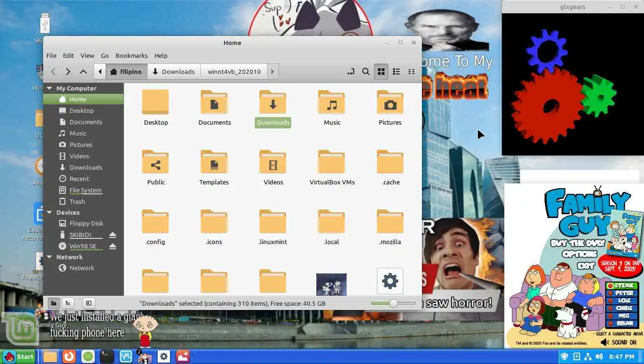The image size is (644, 364).
Task: Go back in file manager history
Action: coord(53,72)
